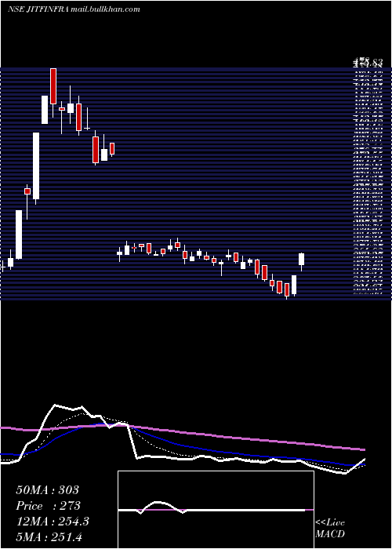Click the MACD inset chart panel

[216, 510]
